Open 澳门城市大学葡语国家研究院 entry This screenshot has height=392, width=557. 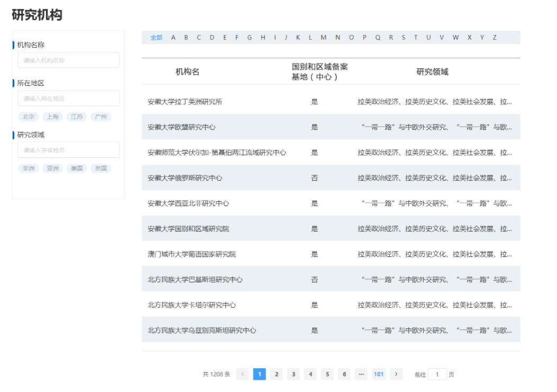pyautogui.click(x=331, y=254)
